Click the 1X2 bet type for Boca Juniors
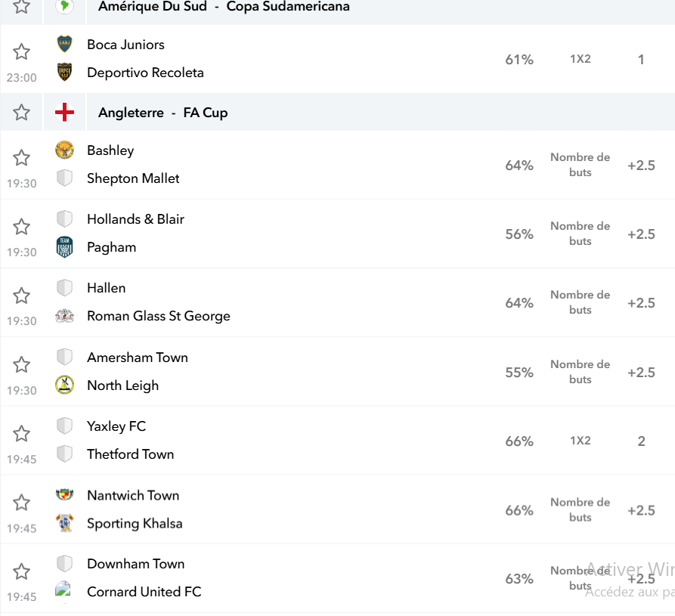This screenshot has width=675, height=616. coord(581,59)
